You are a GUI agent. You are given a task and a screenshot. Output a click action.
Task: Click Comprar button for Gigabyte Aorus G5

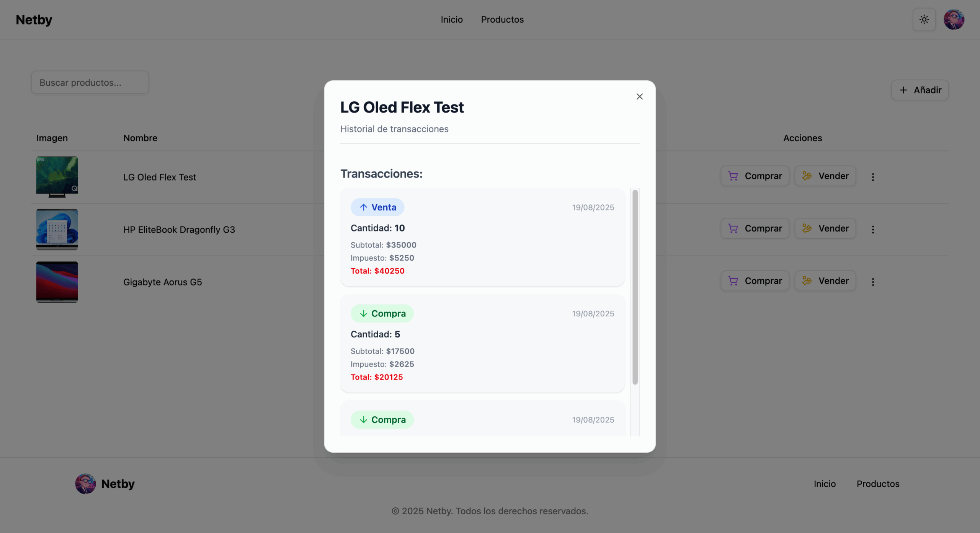[x=755, y=281]
